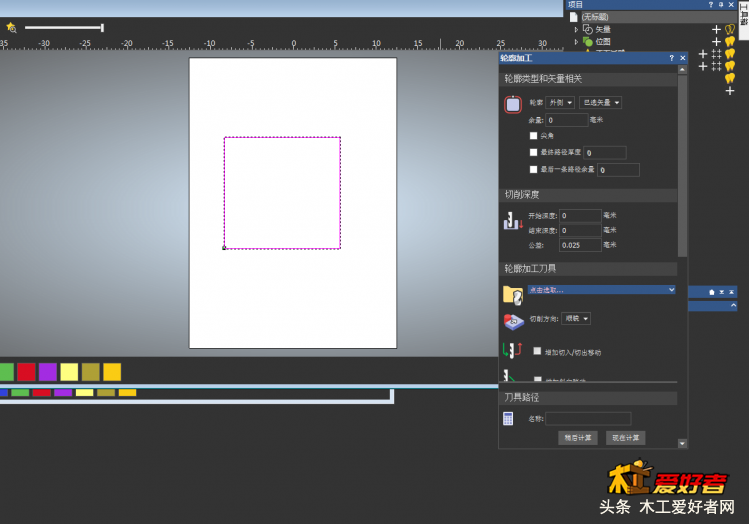
Task: Click the 现在计算 button
Action: pyautogui.click(x=625, y=438)
